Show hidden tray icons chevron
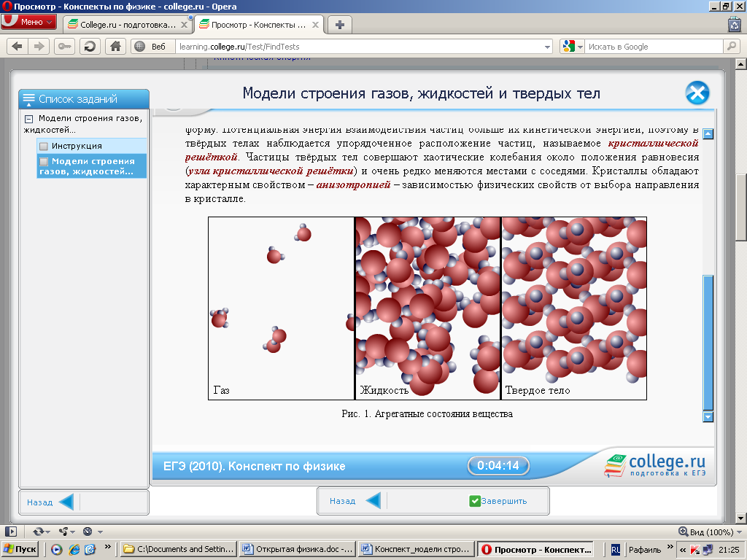This screenshot has height=560, width=747. pos(683,550)
